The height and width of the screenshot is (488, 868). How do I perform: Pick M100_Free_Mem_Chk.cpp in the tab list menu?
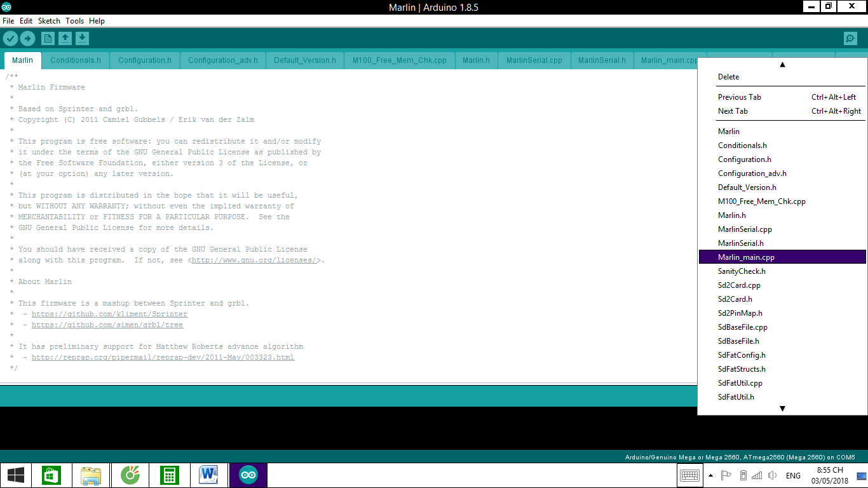click(782, 201)
